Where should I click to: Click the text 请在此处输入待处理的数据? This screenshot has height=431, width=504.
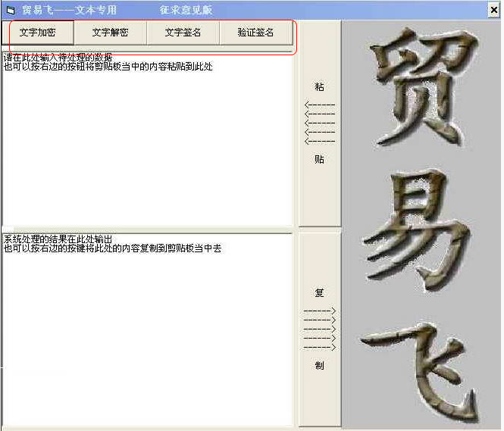tap(58, 58)
